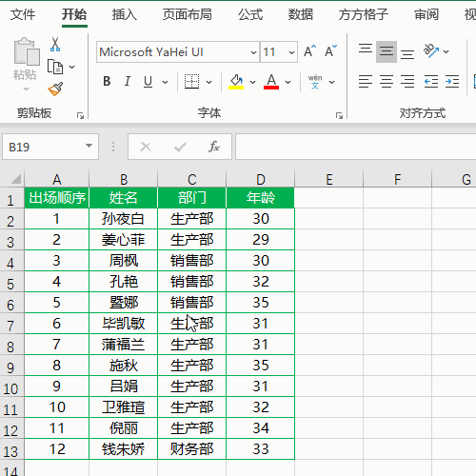This screenshot has height=476, width=476.
Task: Open the 字体 group dialog launcher
Action: point(339,115)
